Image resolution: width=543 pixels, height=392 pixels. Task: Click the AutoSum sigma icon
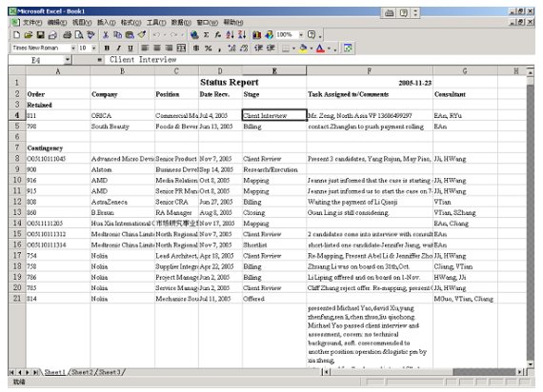(x=206, y=35)
